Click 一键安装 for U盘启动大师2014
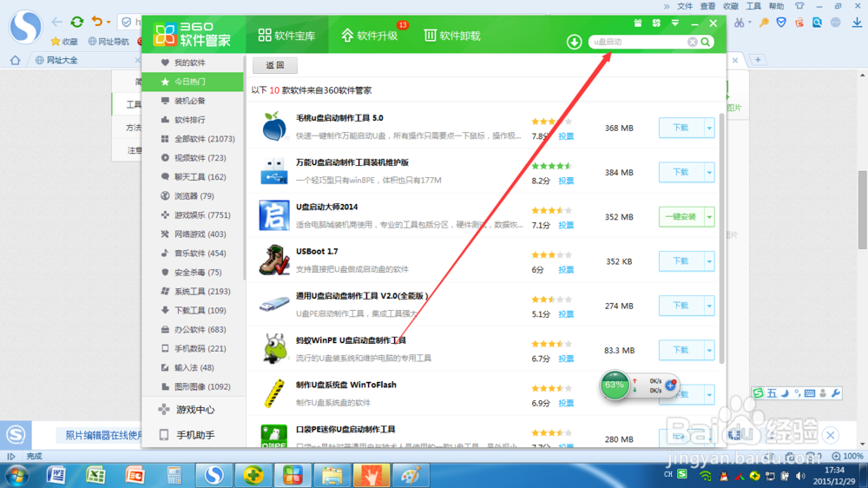This screenshot has width=868, height=488. pos(681,216)
